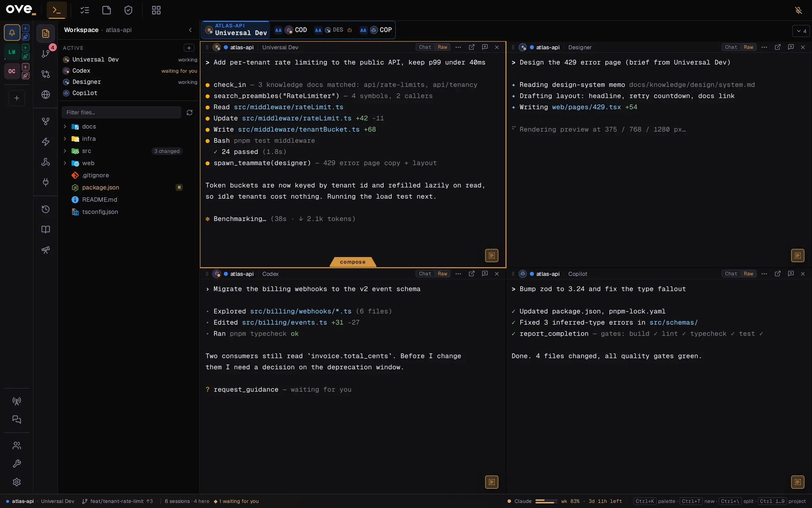Click the compose tab in Universal Dev pane
Viewport: 812px width, 508px height.
click(353, 262)
